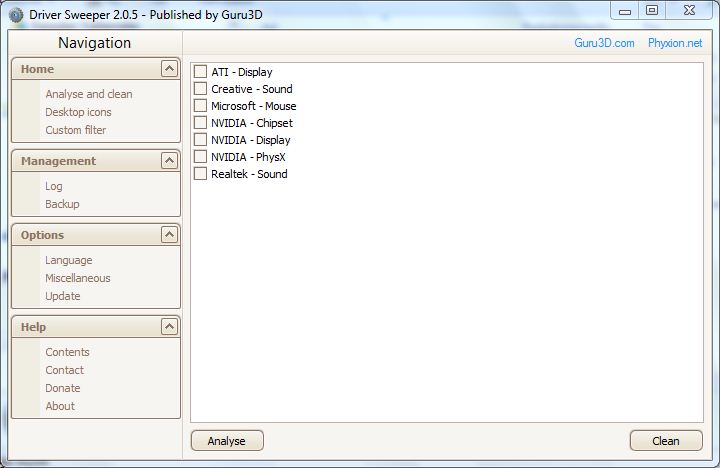Open the Desktop icons page
The width and height of the screenshot is (720, 468).
(x=78, y=112)
